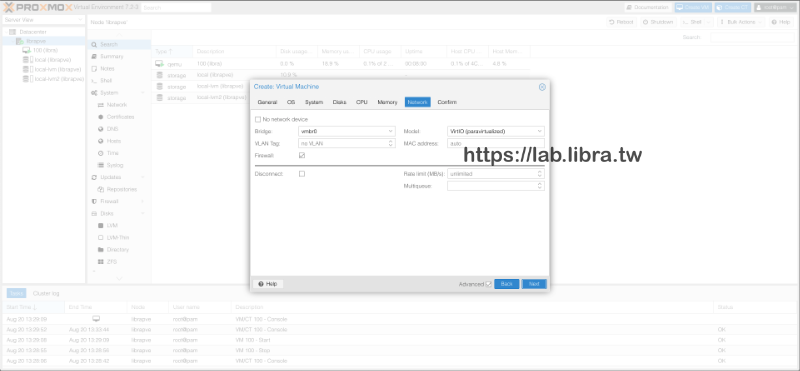This screenshot has height=371, width=800.
Task: Open Certificates under System
Action: pos(119,117)
